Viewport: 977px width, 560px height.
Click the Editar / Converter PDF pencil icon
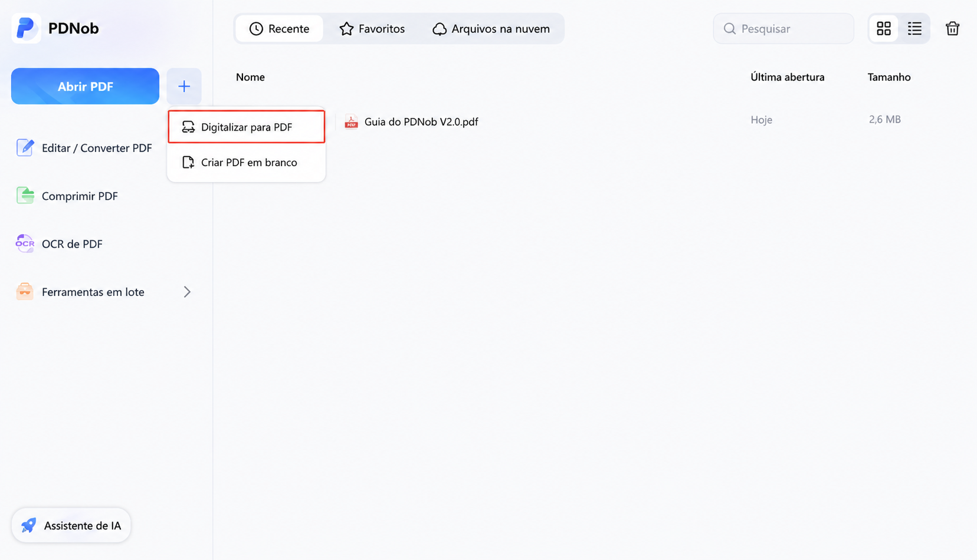coord(25,147)
